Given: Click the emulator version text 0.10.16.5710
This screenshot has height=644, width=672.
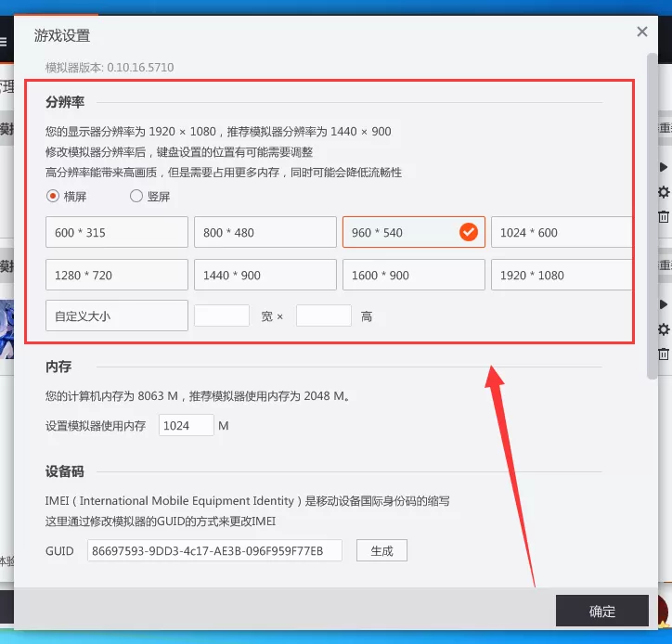Looking at the screenshot, I should click(140, 67).
